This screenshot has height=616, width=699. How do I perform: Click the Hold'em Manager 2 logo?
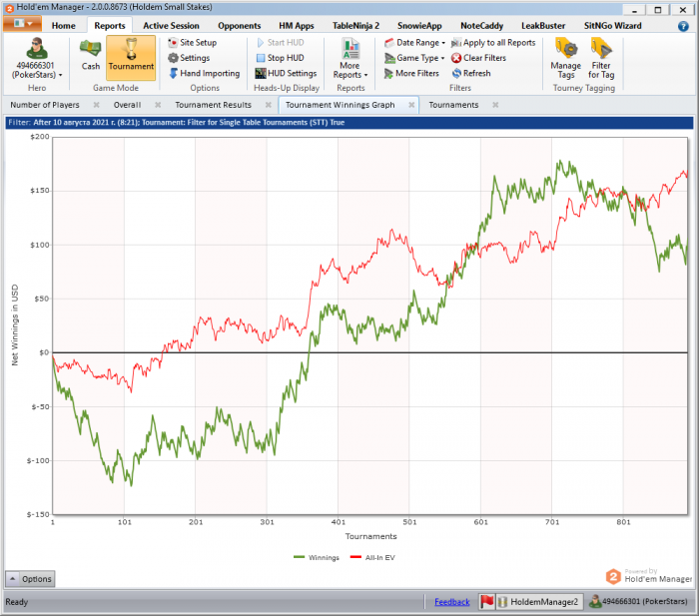tap(613, 576)
